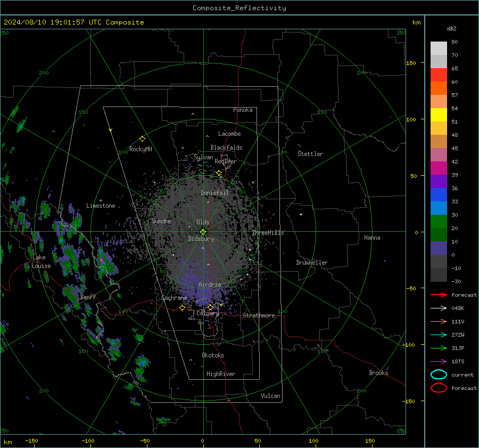Click the yellow diamond marker near RockyMH
479x448 pixels.
point(142,139)
